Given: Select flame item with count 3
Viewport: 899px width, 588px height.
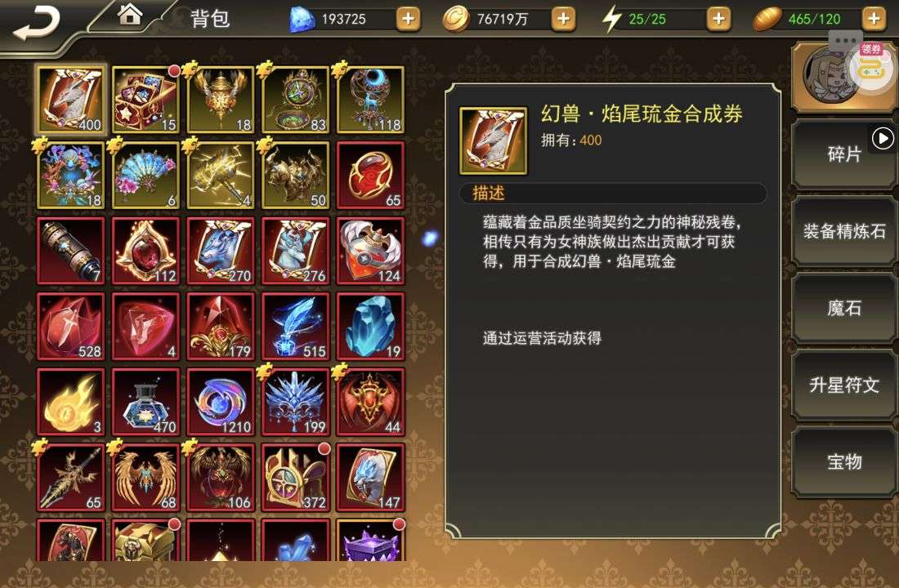Looking at the screenshot, I should (x=70, y=401).
